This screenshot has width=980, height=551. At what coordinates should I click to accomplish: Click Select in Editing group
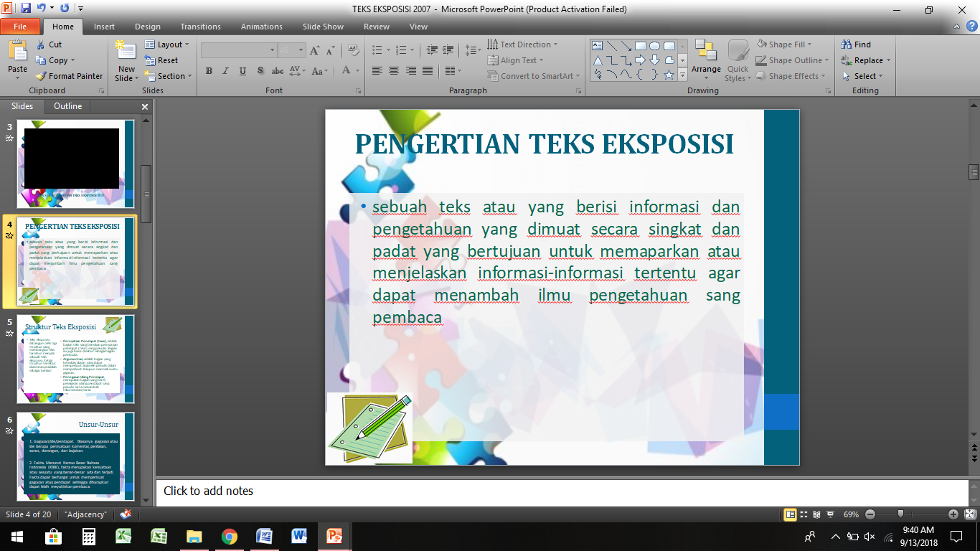(862, 76)
